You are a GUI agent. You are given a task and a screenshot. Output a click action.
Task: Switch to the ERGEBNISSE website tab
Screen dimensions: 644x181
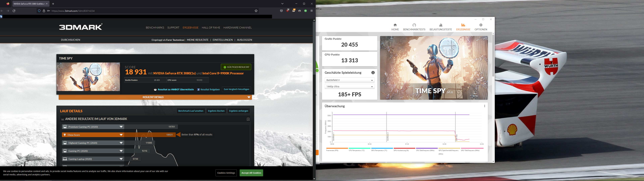pyautogui.click(x=191, y=27)
